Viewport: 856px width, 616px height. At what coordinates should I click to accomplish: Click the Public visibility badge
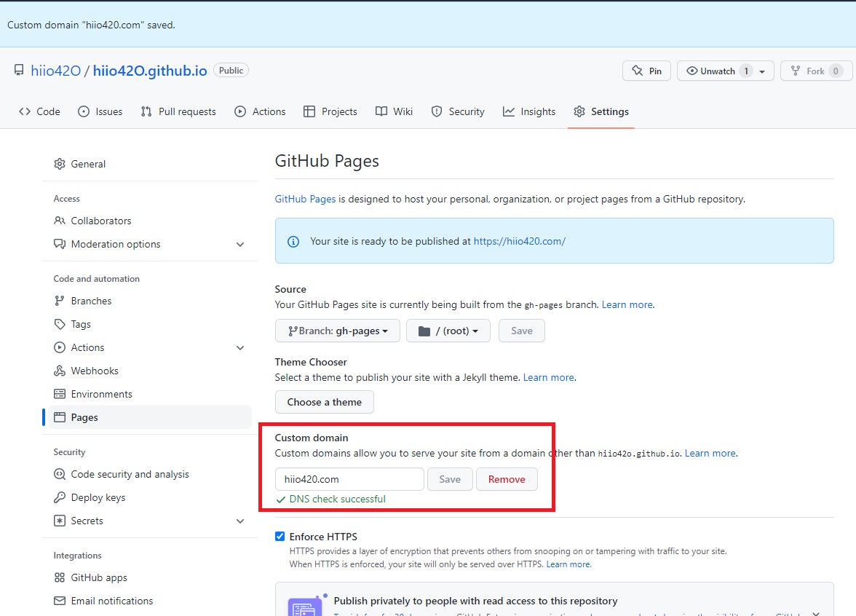(x=231, y=71)
